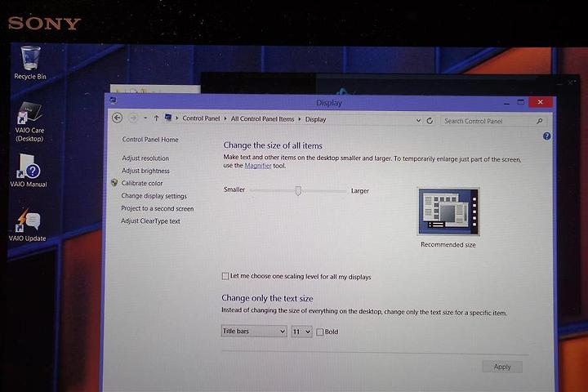The width and height of the screenshot is (588, 392).
Task: Expand arrow after Control Panel breadcrumb
Action: [225, 118]
